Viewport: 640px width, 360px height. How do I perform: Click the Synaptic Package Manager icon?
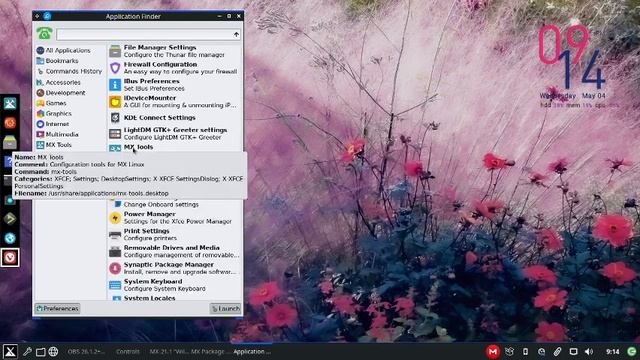[115, 268]
